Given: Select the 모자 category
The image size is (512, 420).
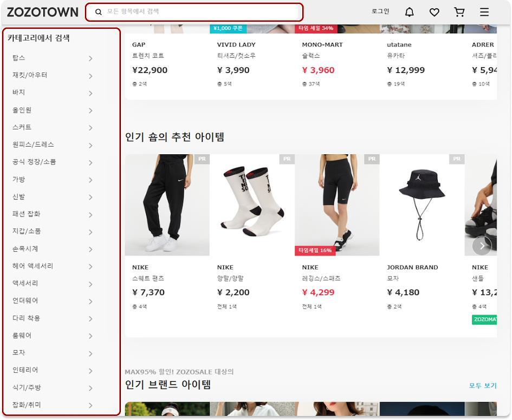Looking at the screenshot, I should [18, 352].
